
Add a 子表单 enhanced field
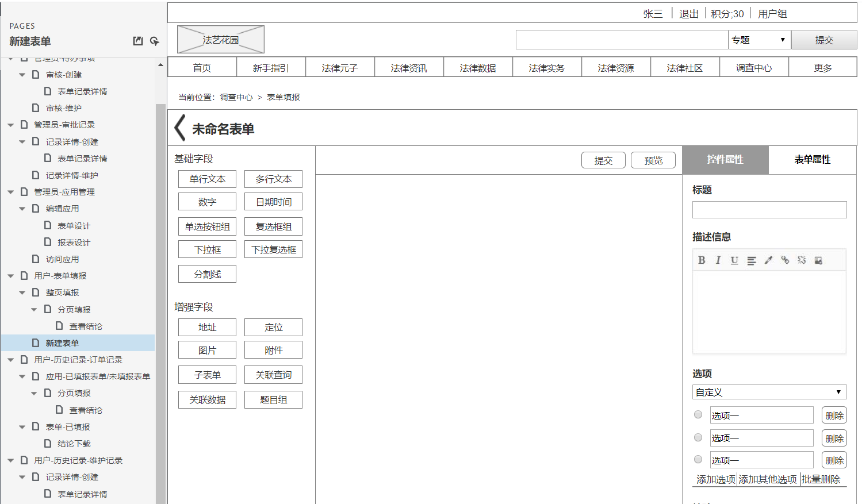click(x=207, y=375)
